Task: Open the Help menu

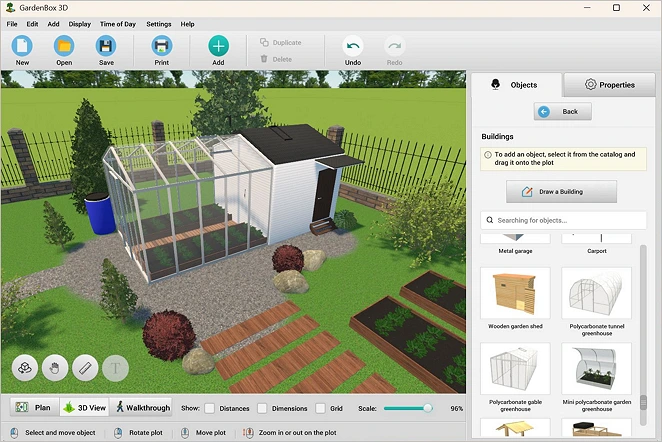Action: (x=187, y=24)
